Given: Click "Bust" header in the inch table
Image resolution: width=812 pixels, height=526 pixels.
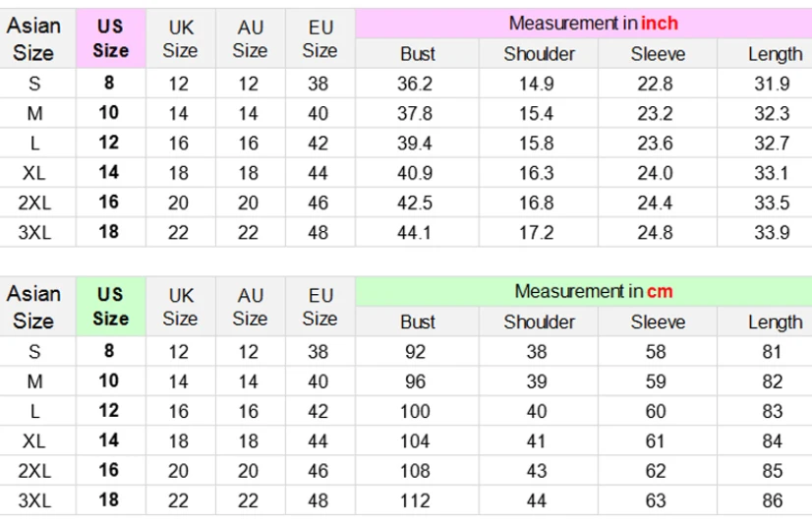Looking at the screenshot, I should coord(418,54).
